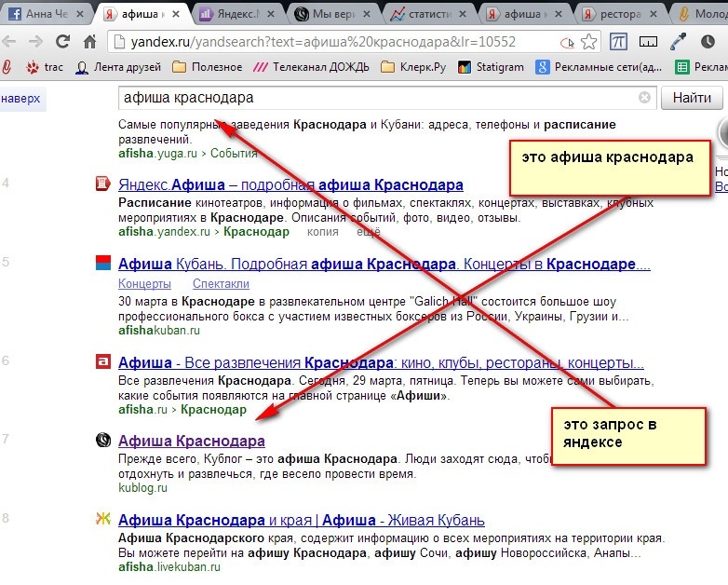Open the trac bookmark

coord(45,67)
